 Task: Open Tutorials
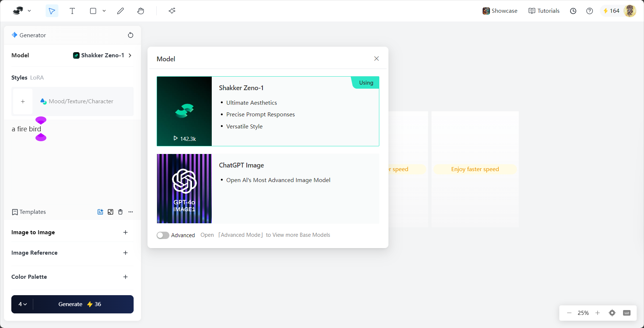[x=544, y=11]
